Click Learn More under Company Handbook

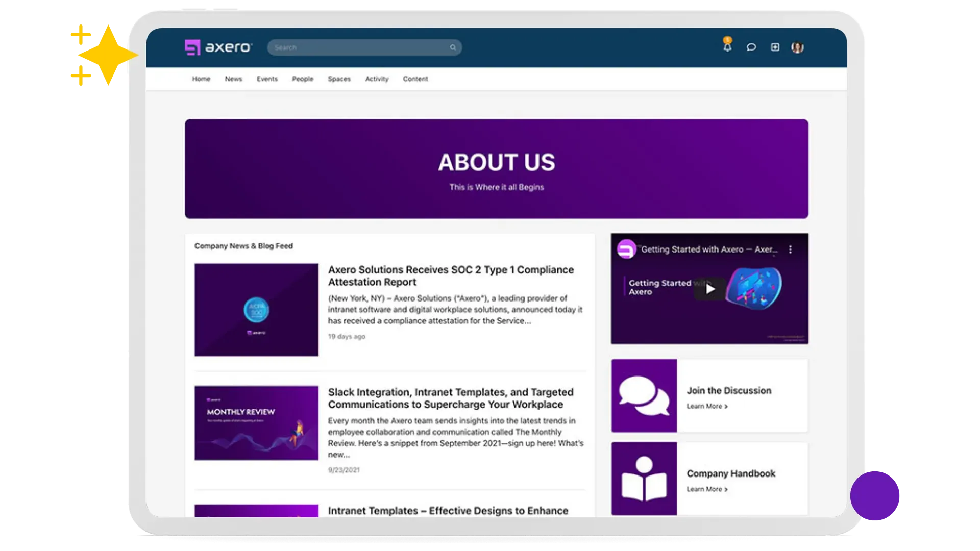(x=707, y=489)
